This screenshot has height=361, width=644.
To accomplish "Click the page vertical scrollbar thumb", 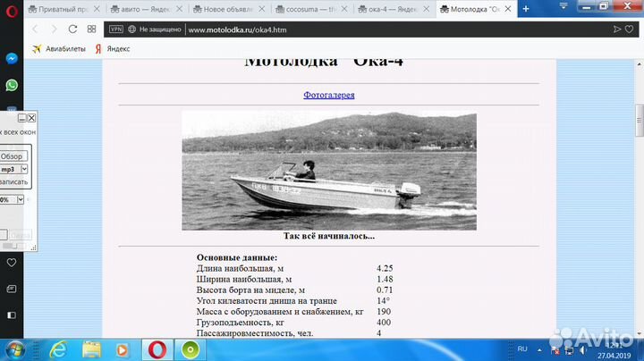I will coord(639,121).
